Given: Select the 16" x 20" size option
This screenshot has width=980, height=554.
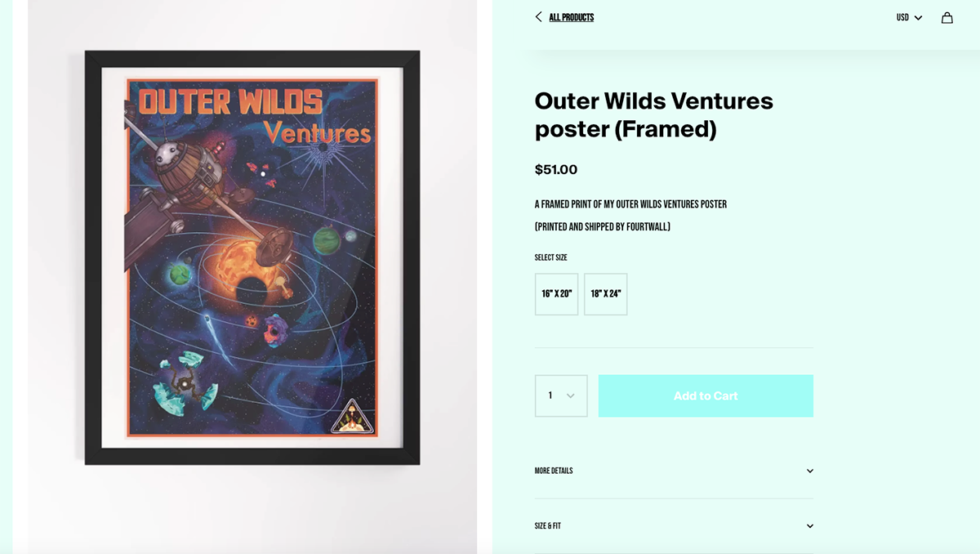Looking at the screenshot, I should point(557,294).
